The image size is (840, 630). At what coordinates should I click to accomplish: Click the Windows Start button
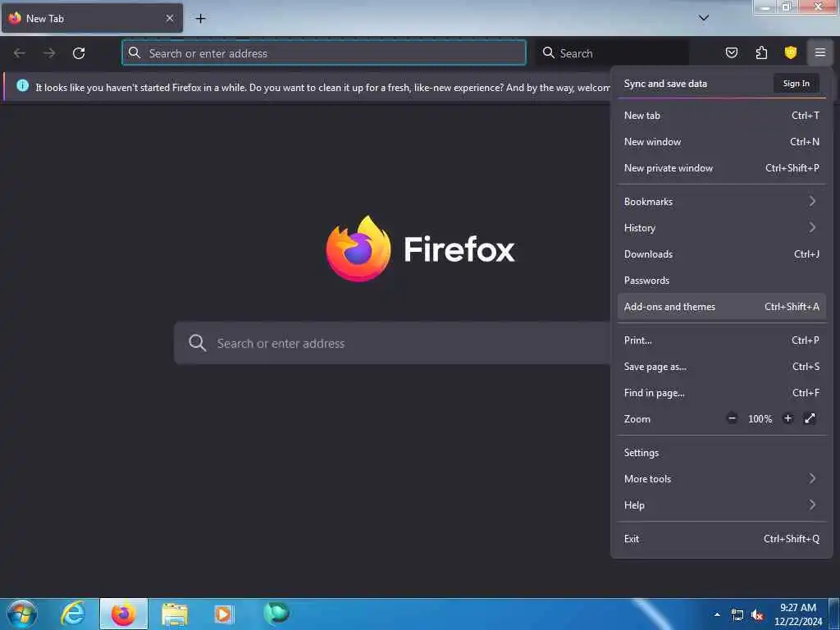(21, 614)
